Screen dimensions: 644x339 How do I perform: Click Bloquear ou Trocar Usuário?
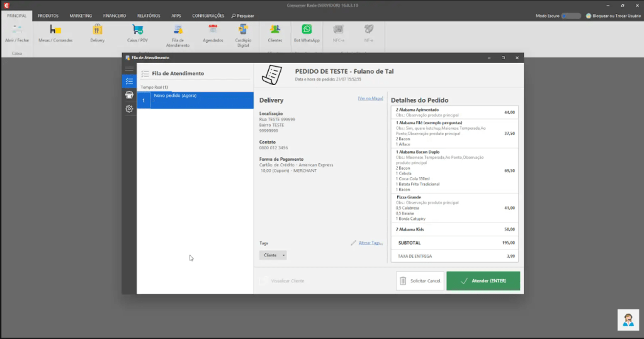(613, 16)
